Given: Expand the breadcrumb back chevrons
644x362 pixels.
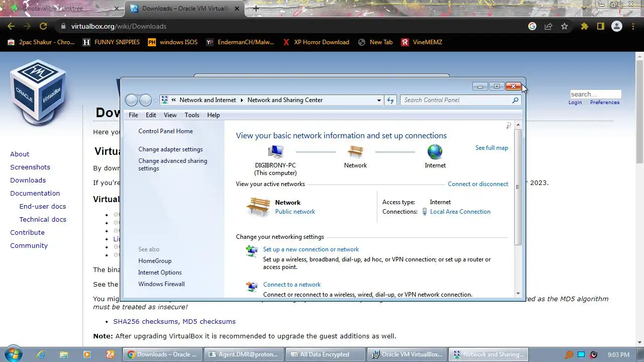Looking at the screenshot, I should pyautogui.click(x=174, y=100).
